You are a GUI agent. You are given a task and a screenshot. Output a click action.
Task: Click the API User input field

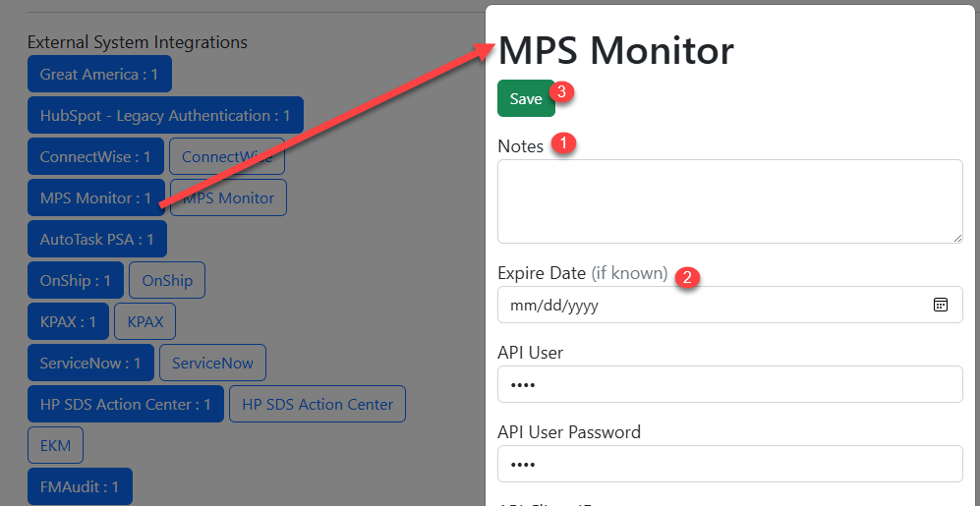click(730, 384)
